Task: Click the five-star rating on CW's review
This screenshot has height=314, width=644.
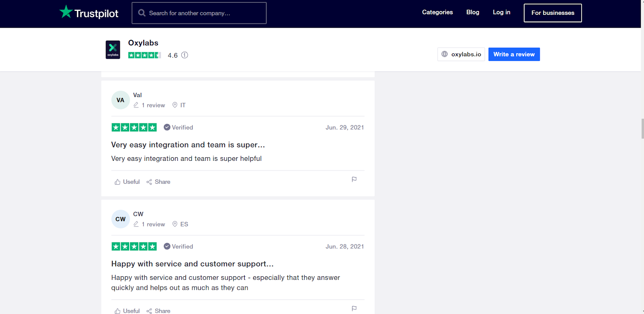Action: tap(134, 246)
